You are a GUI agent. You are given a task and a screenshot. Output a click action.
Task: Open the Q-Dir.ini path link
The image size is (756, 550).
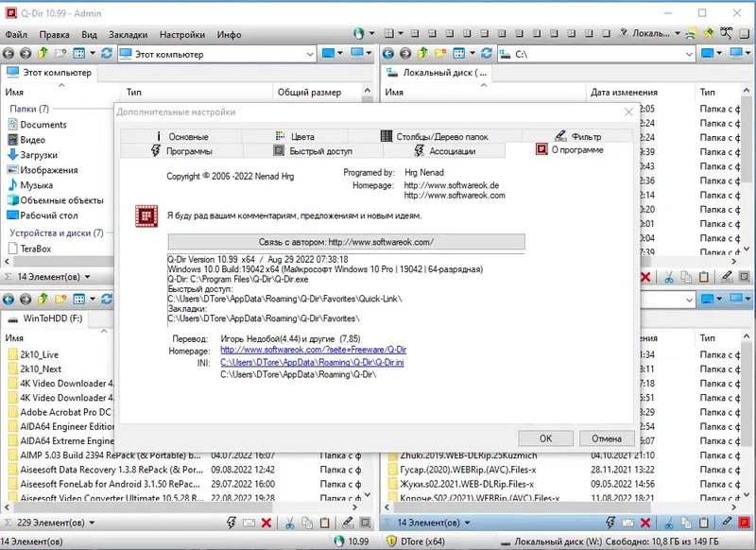[312, 362]
